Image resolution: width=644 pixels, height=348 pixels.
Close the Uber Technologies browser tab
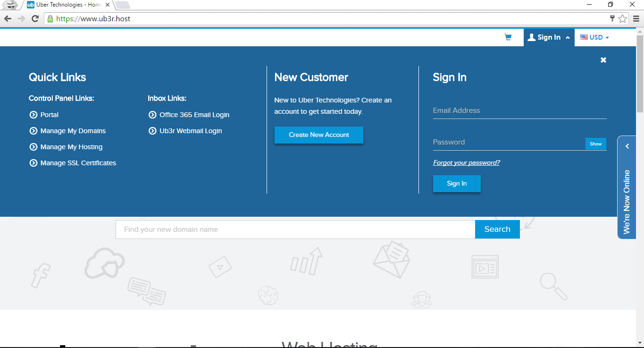pos(108,5)
